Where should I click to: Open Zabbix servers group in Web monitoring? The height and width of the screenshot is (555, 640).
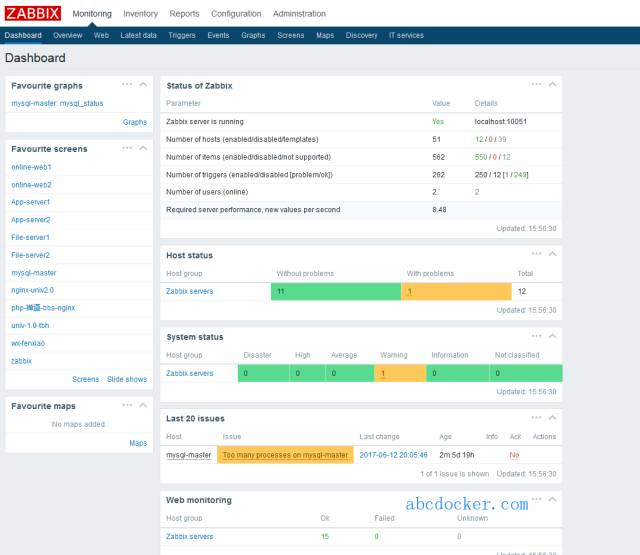[x=189, y=536]
